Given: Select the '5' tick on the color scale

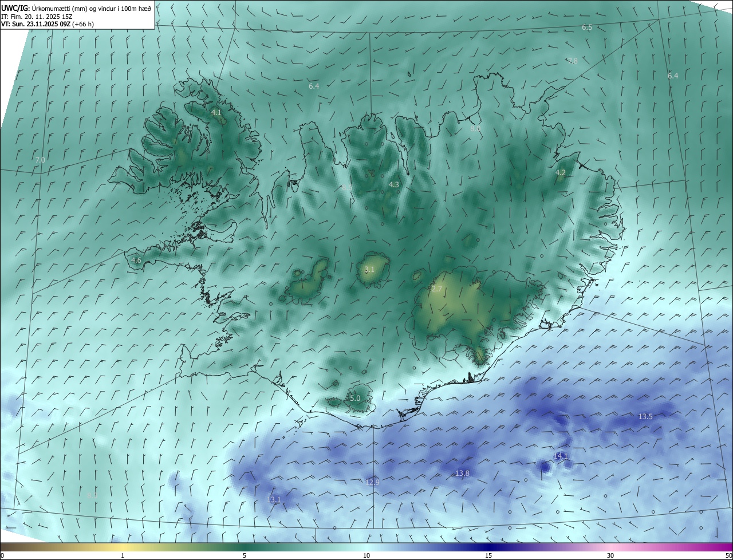Looking at the screenshot, I should click(x=245, y=555).
